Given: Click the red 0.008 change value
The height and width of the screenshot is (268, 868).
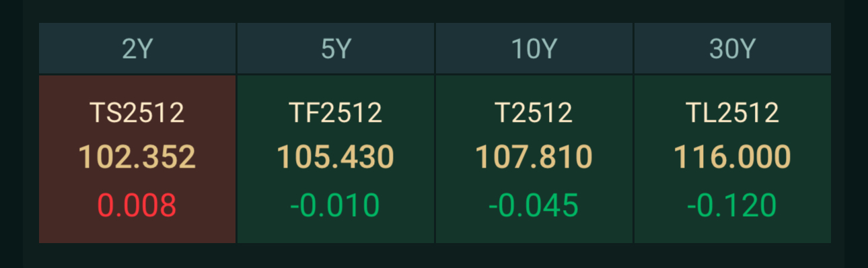Looking at the screenshot, I should (137, 205).
